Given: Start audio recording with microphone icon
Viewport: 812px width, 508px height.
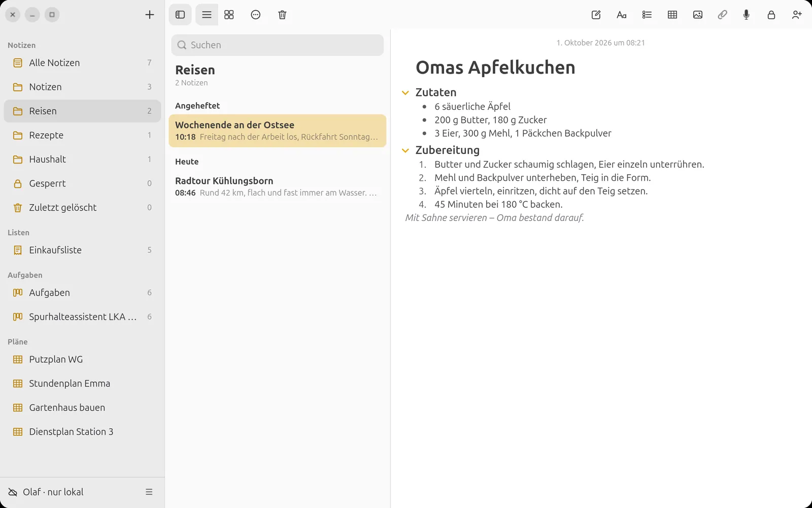Looking at the screenshot, I should (746, 15).
